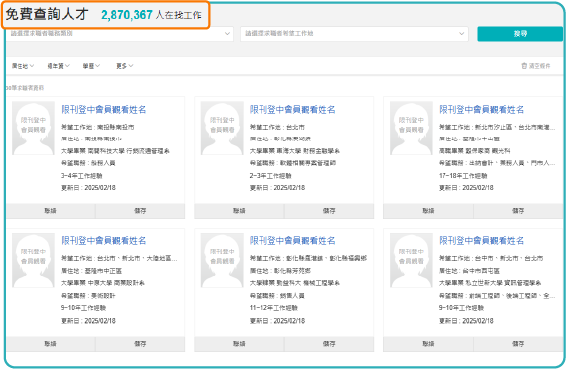This screenshot has width=566, height=369.
Task: Click 儲存 for the 美術設計 candidate
Action: point(140,344)
